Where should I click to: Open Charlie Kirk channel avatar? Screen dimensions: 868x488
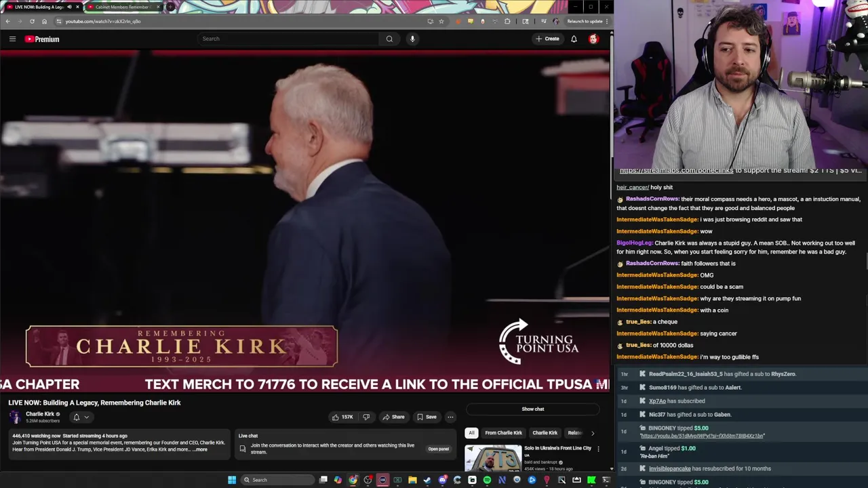[15, 417]
